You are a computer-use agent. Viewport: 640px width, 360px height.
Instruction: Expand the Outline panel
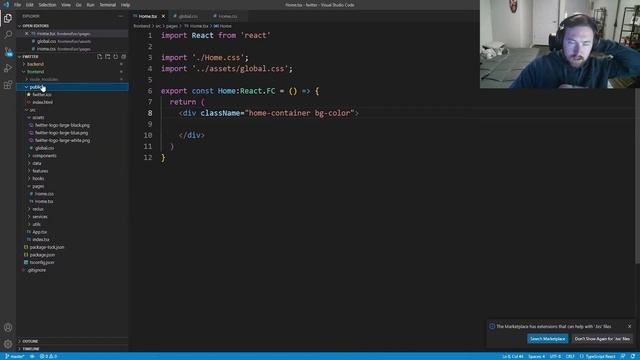point(72,341)
